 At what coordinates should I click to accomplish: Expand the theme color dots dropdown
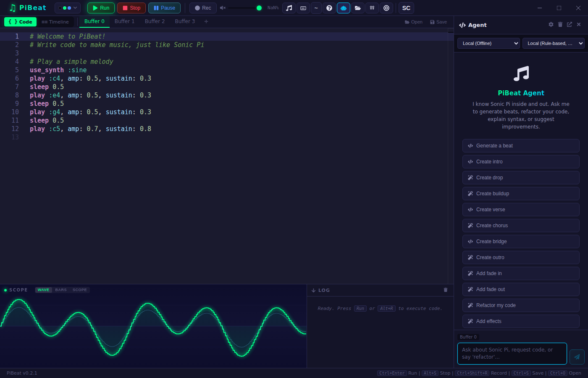(68, 8)
